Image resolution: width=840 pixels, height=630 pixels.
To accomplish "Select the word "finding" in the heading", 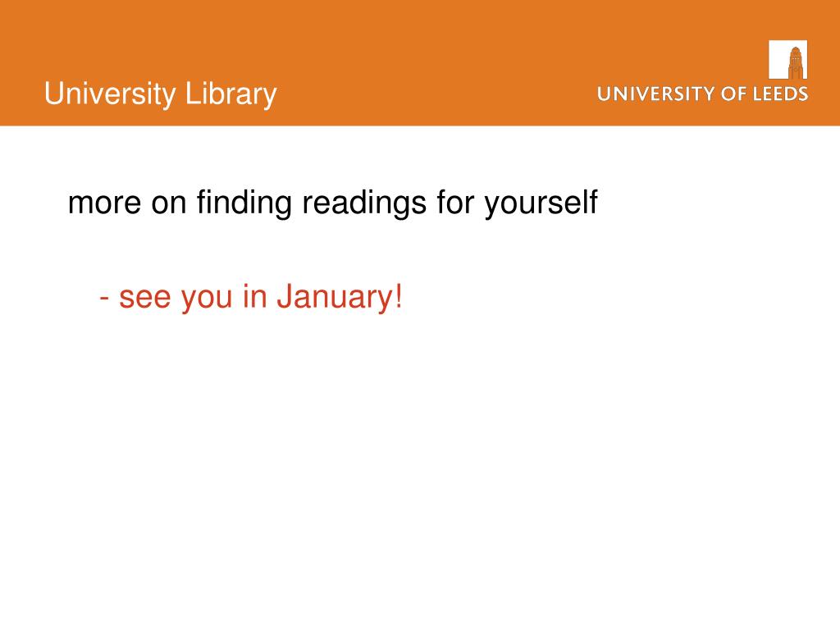I will (244, 203).
